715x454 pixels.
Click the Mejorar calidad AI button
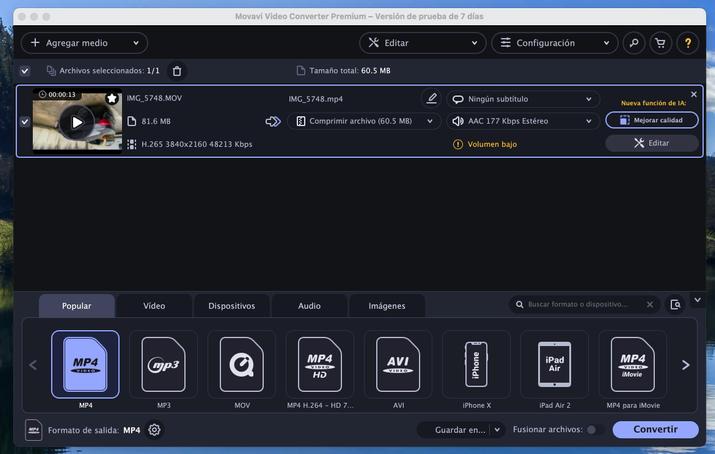652,120
